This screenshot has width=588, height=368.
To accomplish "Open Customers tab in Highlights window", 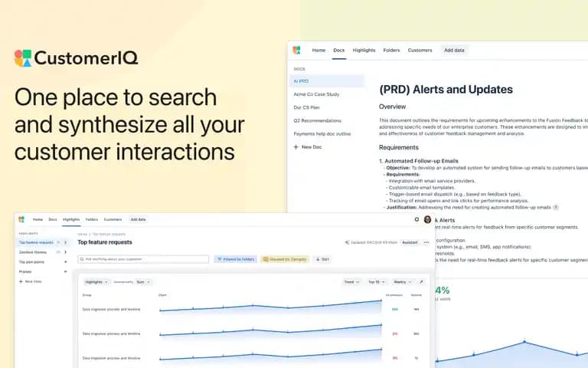I will (113, 219).
